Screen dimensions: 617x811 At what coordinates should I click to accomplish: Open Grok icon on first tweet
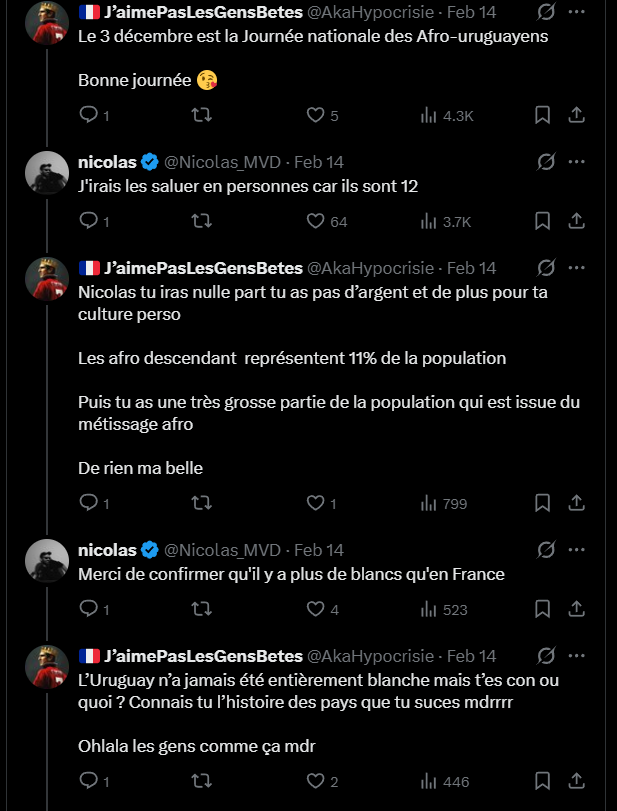point(546,13)
